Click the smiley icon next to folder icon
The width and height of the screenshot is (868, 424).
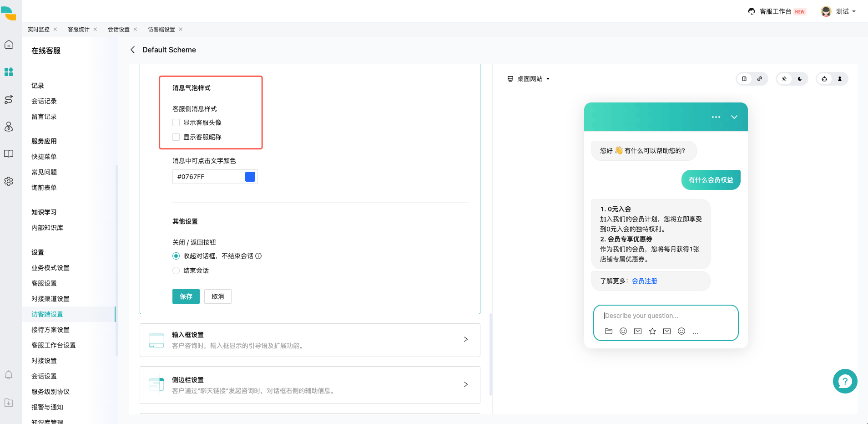click(x=623, y=331)
